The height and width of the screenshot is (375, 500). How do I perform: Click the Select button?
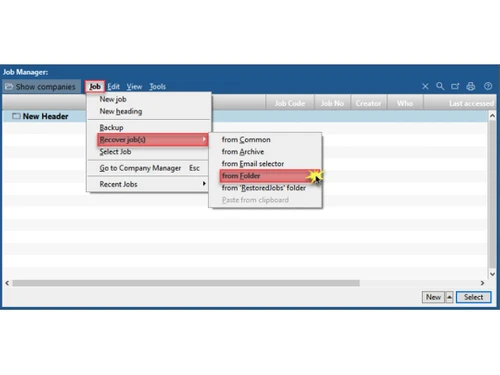(x=473, y=297)
